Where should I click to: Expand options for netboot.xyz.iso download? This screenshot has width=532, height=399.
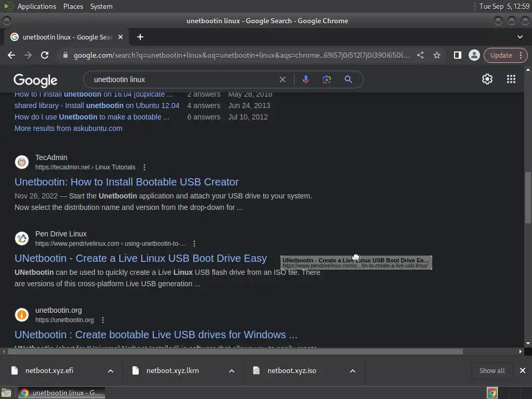click(353, 371)
